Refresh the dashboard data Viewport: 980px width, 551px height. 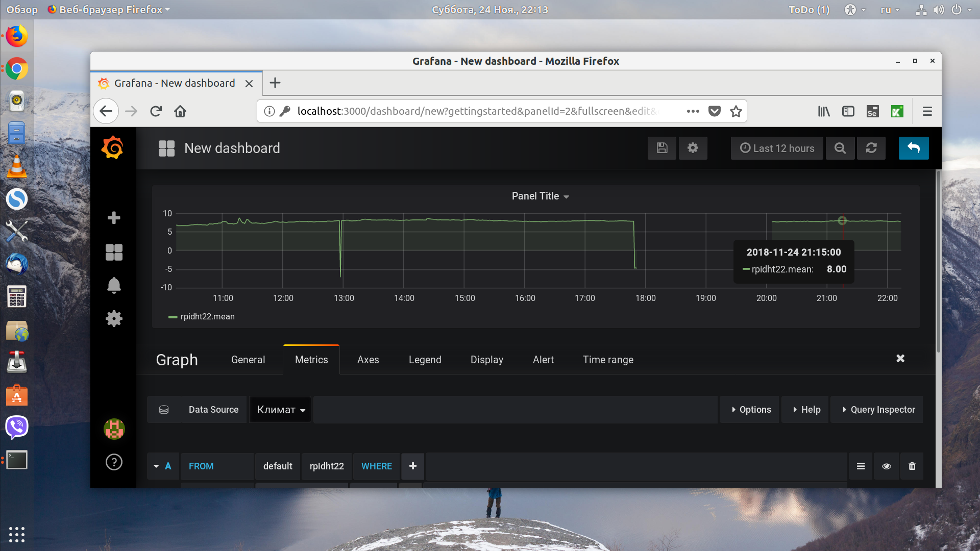871,148
